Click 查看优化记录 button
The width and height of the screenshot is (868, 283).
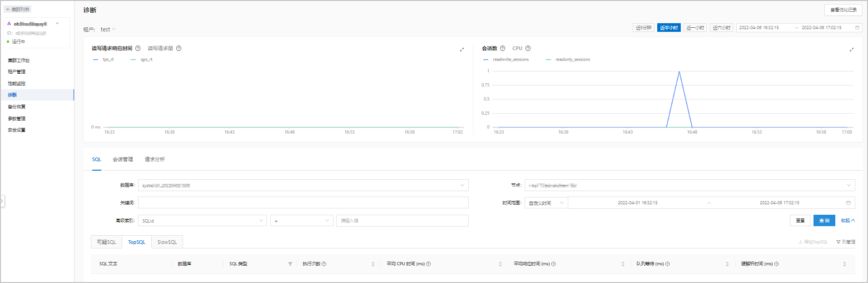click(843, 10)
